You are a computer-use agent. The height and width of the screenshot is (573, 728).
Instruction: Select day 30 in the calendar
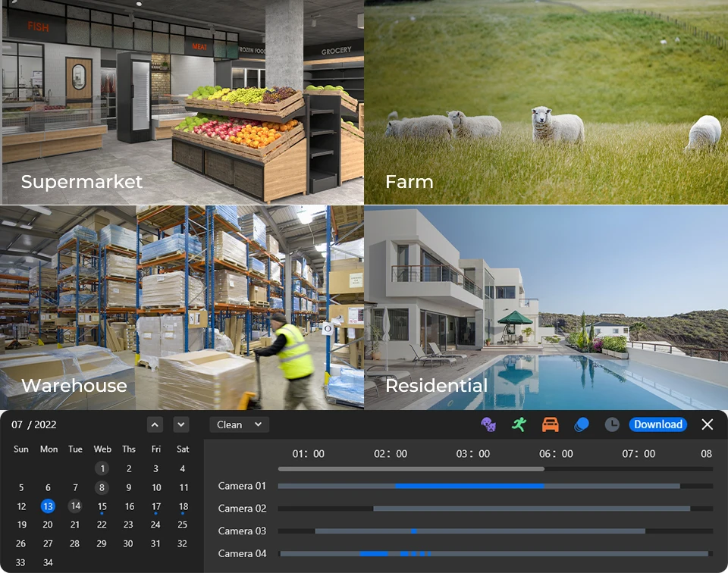tap(128, 543)
